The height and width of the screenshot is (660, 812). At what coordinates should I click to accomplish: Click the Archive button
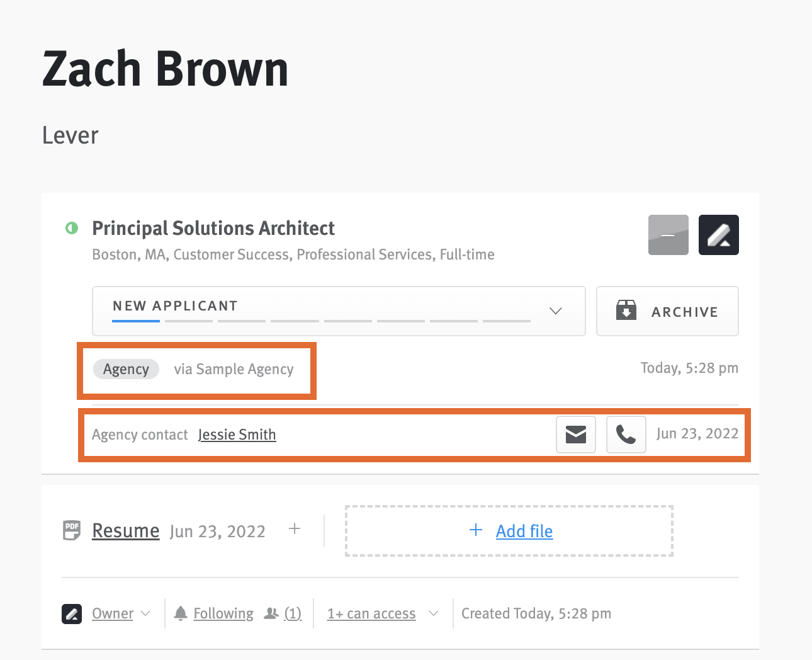(667, 311)
